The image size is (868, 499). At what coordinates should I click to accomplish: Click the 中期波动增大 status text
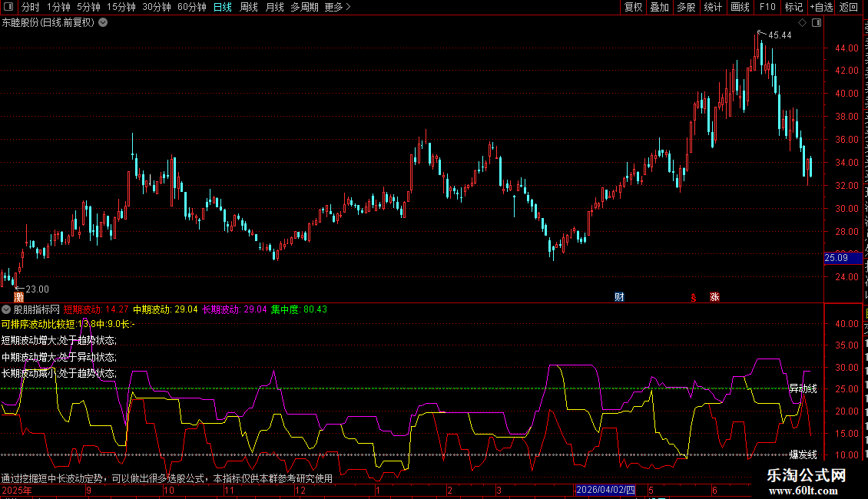click(x=59, y=358)
